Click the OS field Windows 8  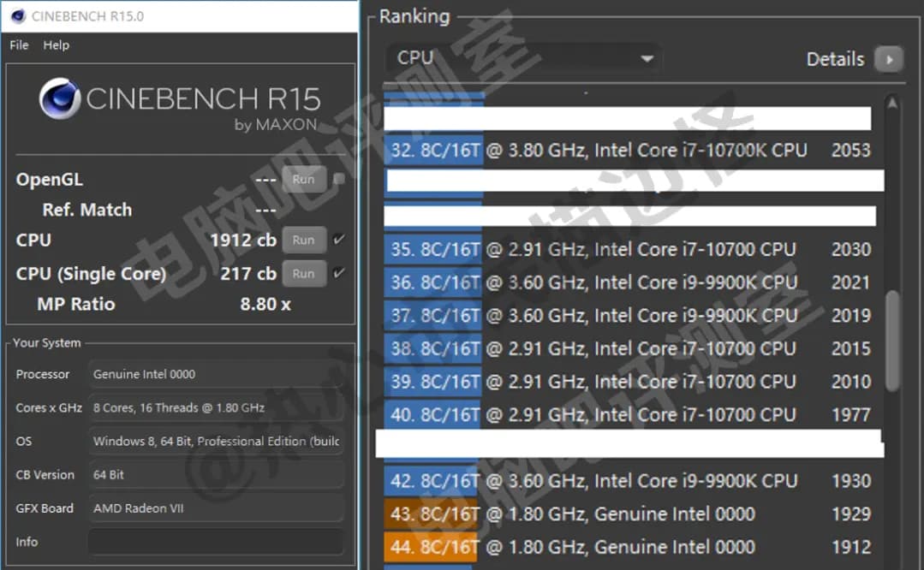216,441
